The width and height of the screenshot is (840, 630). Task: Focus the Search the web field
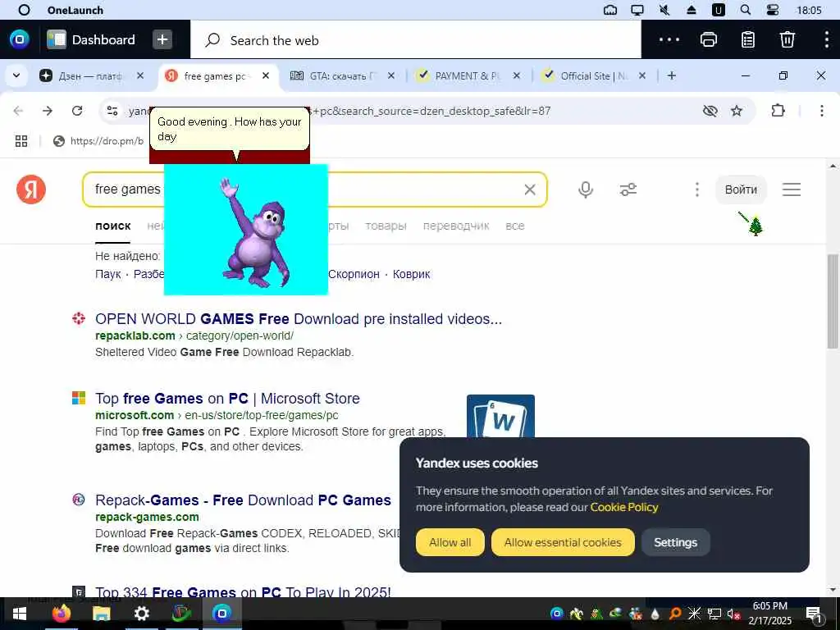point(416,40)
